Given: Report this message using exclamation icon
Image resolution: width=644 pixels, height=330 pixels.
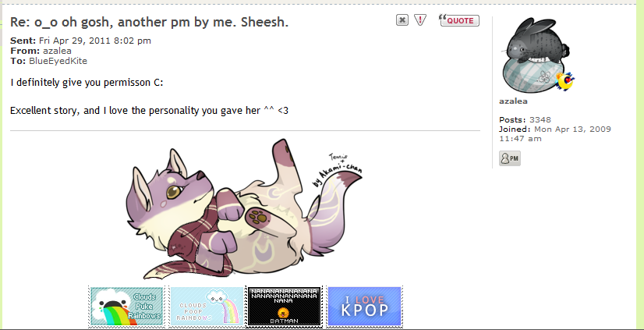Looking at the screenshot, I should [419, 20].
